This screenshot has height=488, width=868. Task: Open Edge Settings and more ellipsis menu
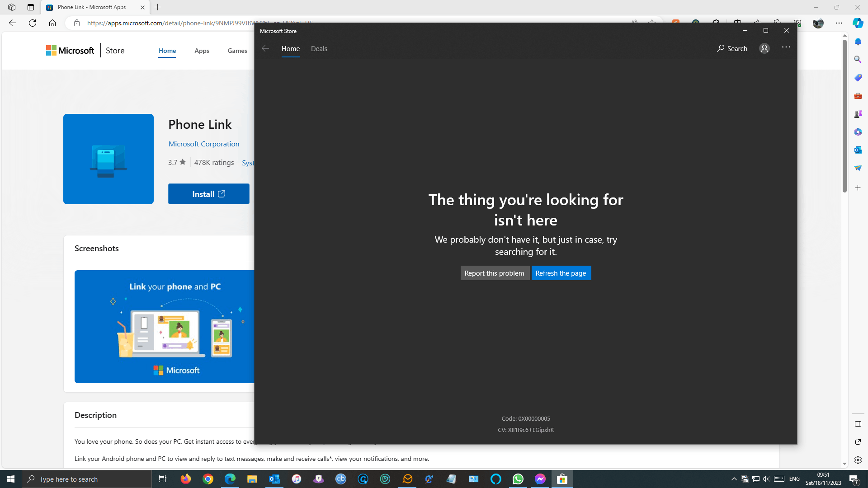(839, 23)
